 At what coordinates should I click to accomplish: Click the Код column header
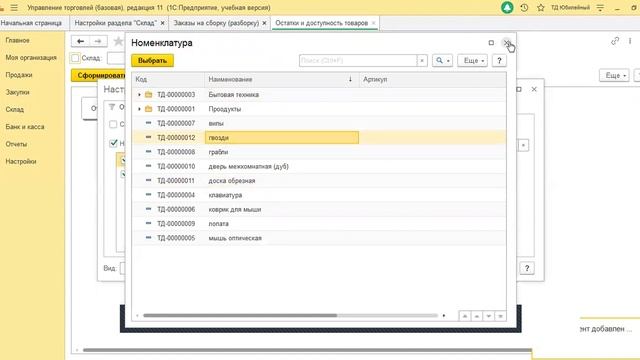(168, 79)
